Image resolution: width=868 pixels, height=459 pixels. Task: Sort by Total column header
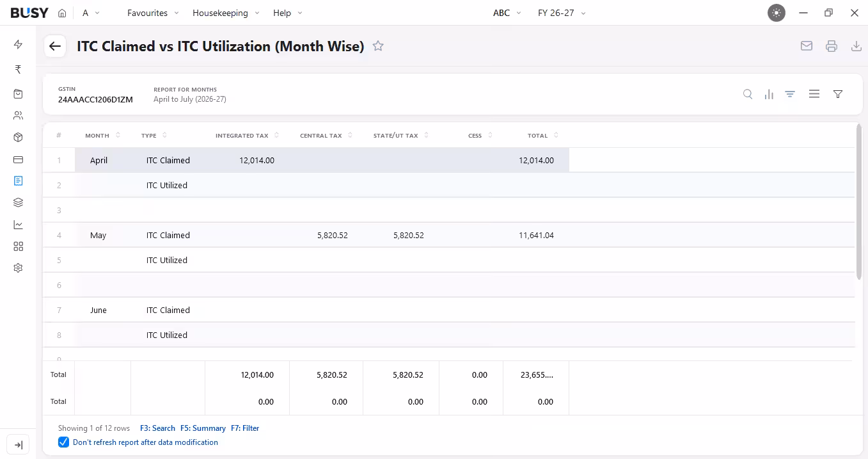click(543, 135)
